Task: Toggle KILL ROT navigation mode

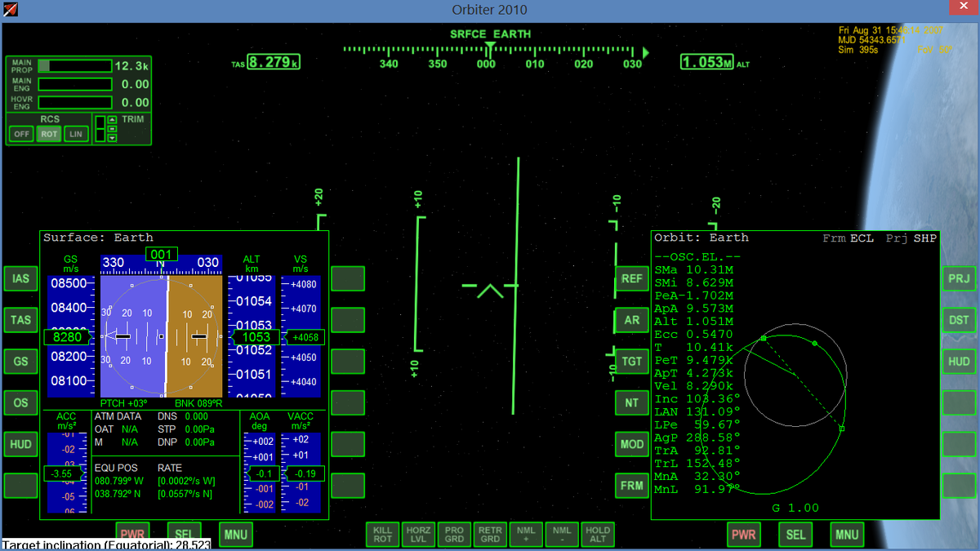Action: pyautogui.click(x=382, y=535)
